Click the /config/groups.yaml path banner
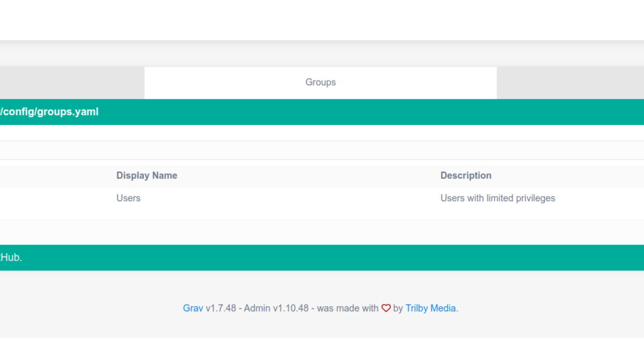Viewport: 644px width, 338px height. [49, 112]
